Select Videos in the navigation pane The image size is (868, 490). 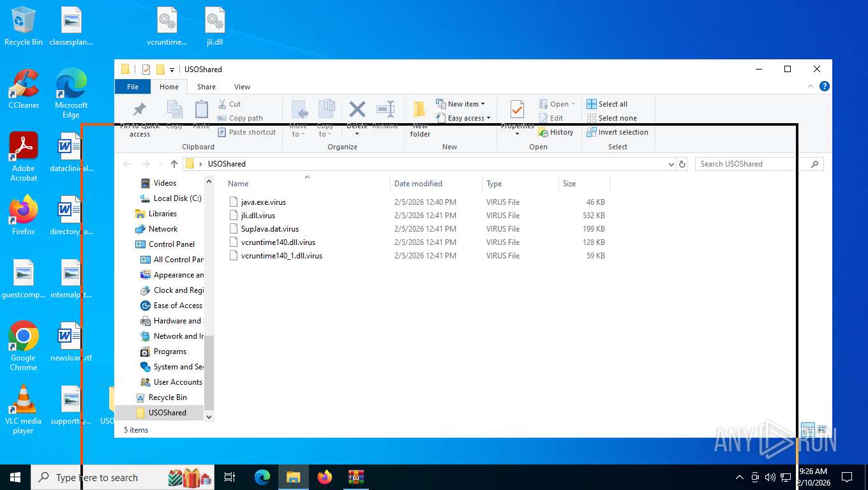click(x=165, y=183)
